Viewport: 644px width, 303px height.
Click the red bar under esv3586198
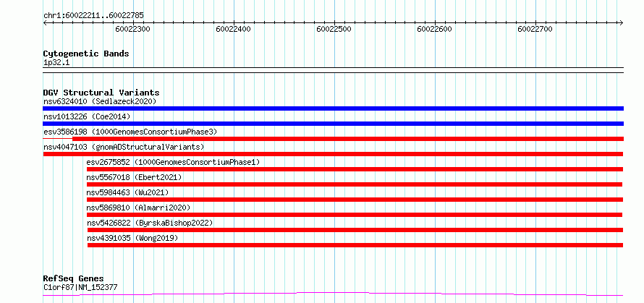pyautogui.click(x=348, y=139)
